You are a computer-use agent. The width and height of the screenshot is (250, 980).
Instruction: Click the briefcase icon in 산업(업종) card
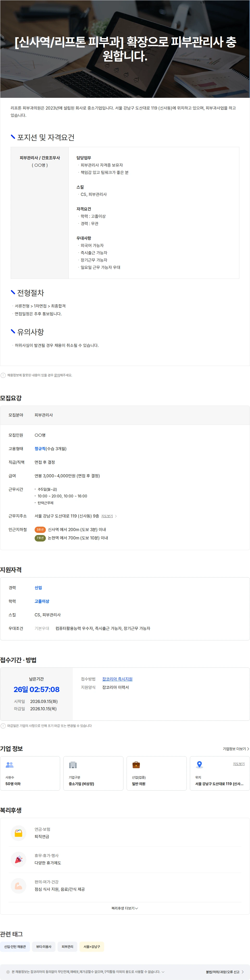coord(136,765)
